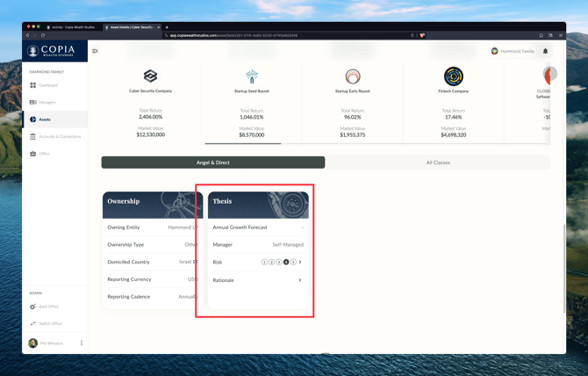This screenshot has height=376, width=588.
Task: Open the Phil Wheaton user options menu
Action: pyautogui.click(x=82, y=343)
